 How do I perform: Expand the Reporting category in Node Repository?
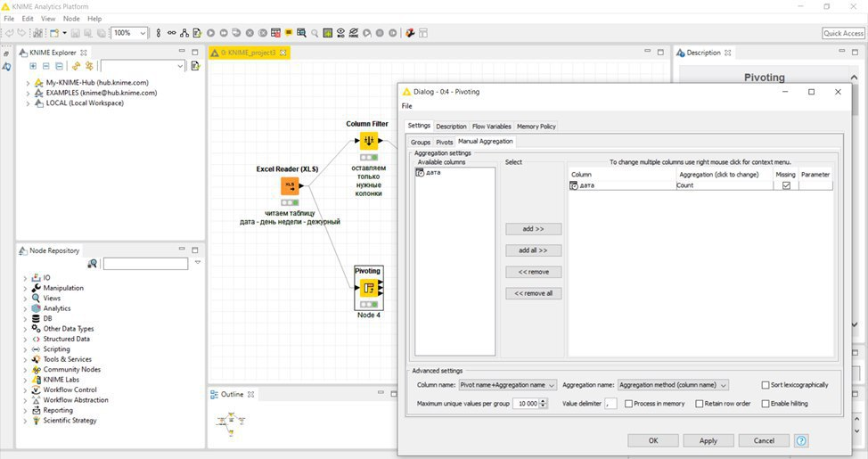(x=25, y=410)
